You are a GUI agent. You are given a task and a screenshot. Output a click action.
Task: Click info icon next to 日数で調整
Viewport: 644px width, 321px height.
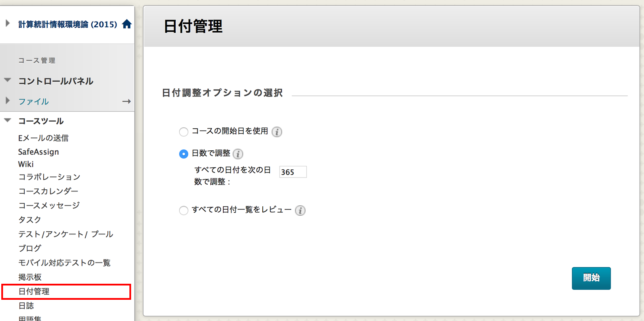pos(238,154)
